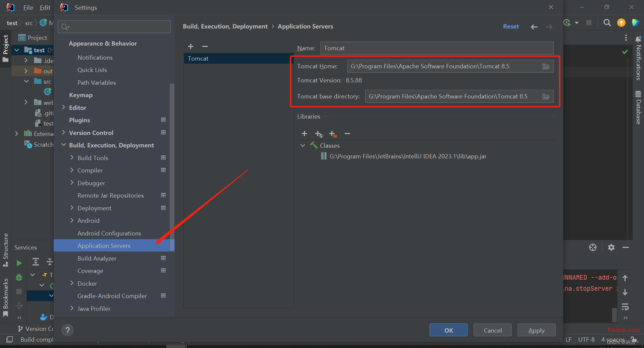Remove selected library with minus icon
The image size is (644, 348).
347,134
